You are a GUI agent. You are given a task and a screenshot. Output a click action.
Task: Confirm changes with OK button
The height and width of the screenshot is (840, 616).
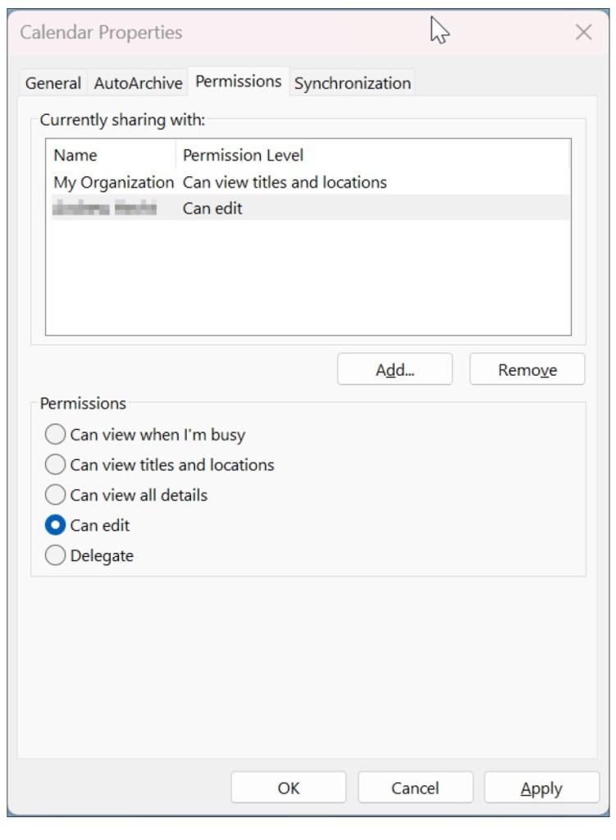[x=289, y=788]
